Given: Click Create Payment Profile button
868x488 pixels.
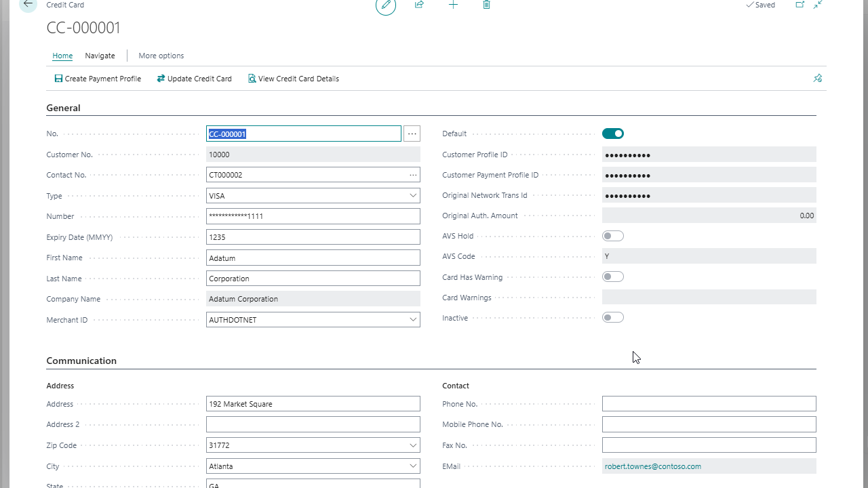Looking at the screenshot, I should point(98,79).
